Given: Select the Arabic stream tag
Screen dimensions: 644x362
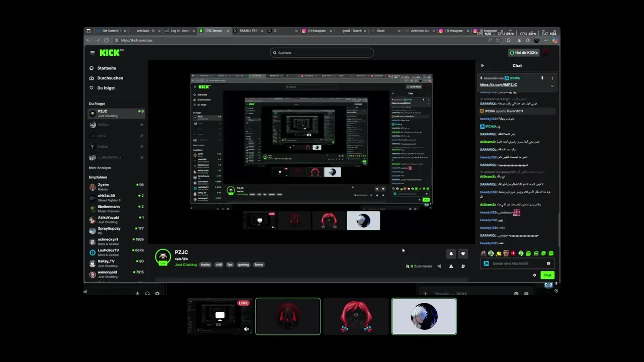Looking at the screenshot, I should click(205, 264).
